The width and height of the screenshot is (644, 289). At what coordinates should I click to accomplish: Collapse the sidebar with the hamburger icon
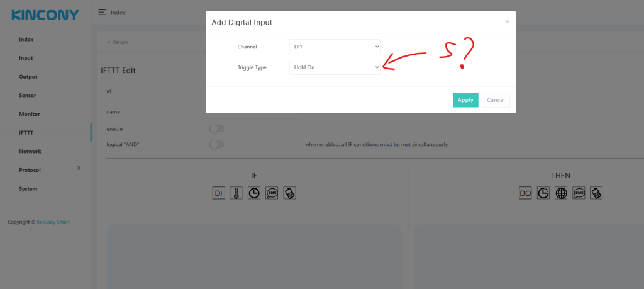(102, 12)
